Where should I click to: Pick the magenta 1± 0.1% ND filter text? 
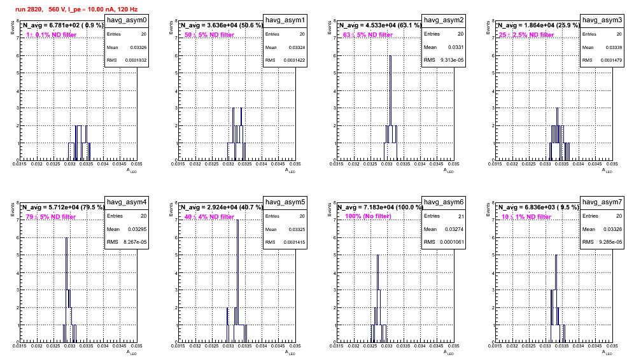(52, 35)
